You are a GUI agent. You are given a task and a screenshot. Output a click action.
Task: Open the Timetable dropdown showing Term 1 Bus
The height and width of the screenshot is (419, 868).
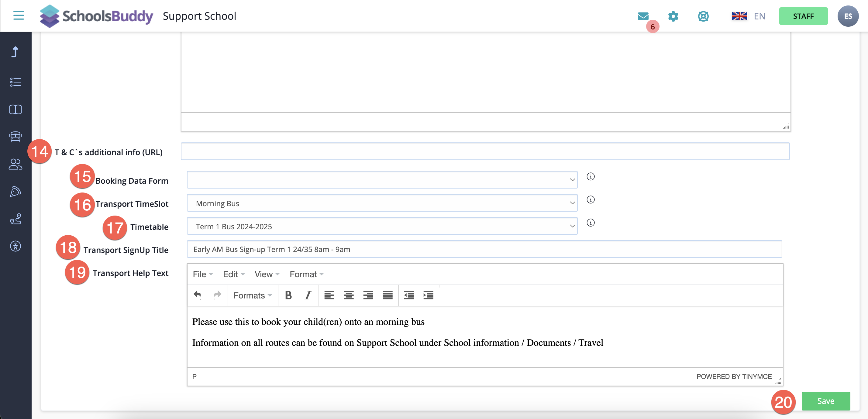[382, 226]
